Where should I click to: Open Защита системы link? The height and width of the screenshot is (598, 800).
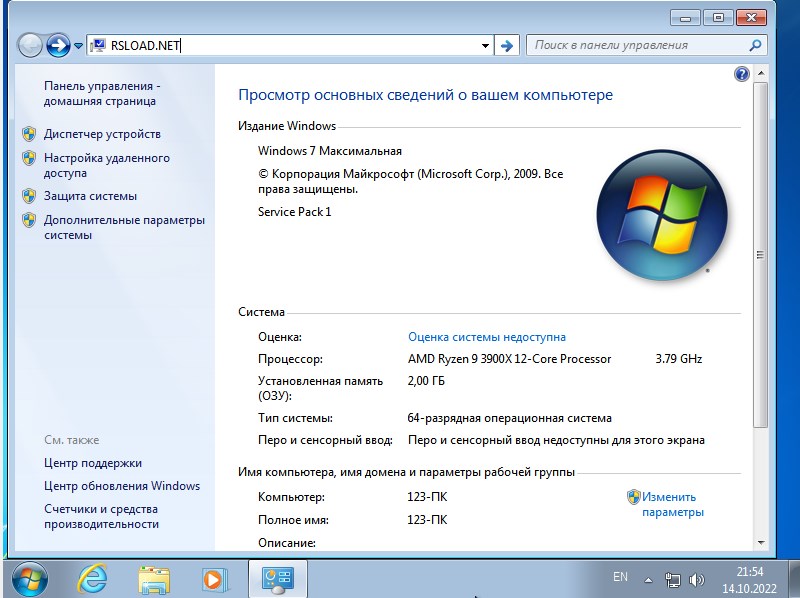click(90, 196)
